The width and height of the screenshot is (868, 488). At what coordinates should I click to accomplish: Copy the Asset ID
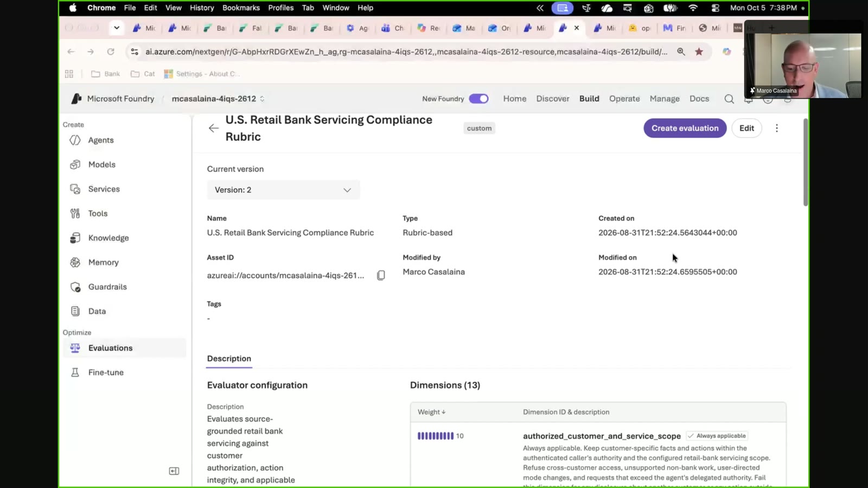click(381, 275)
